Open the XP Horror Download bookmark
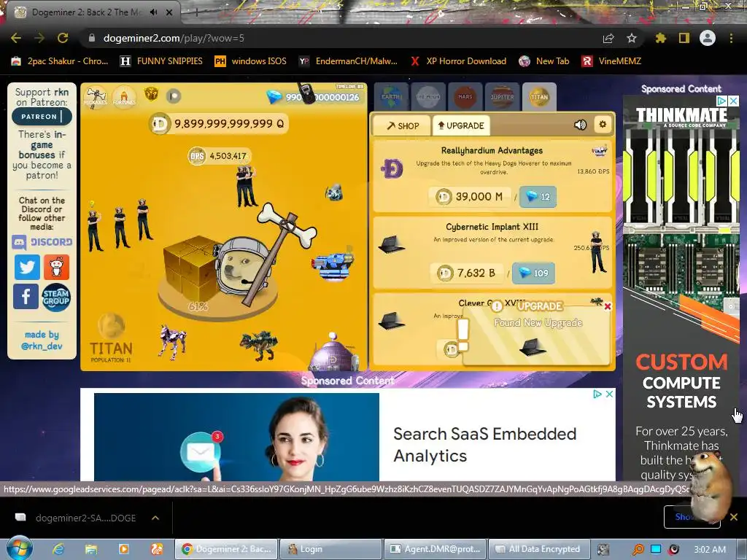Screen dimensions: 747x560 [459, 61]
